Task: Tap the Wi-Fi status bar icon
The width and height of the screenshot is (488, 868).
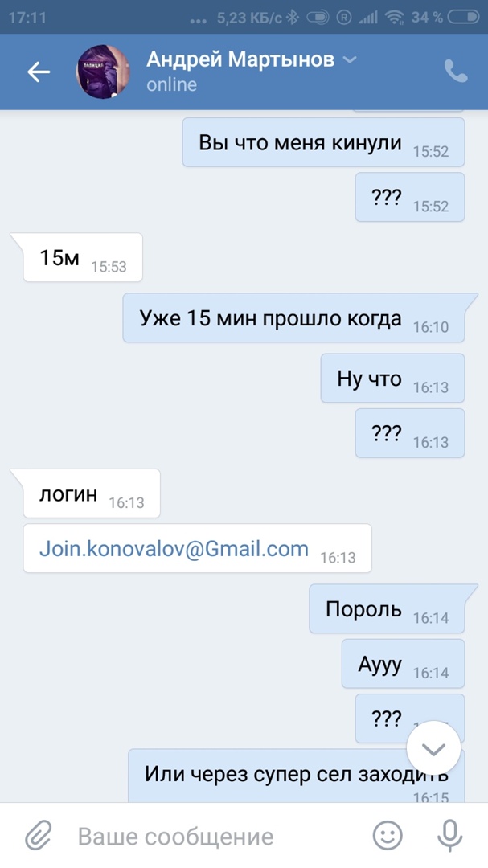Action: (395, 17)
